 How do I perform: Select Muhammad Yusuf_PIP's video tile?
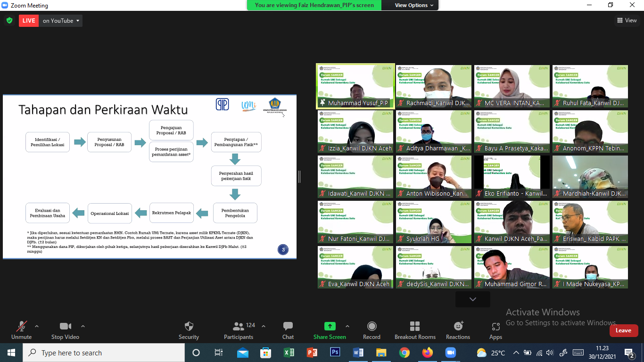point(355,87)
